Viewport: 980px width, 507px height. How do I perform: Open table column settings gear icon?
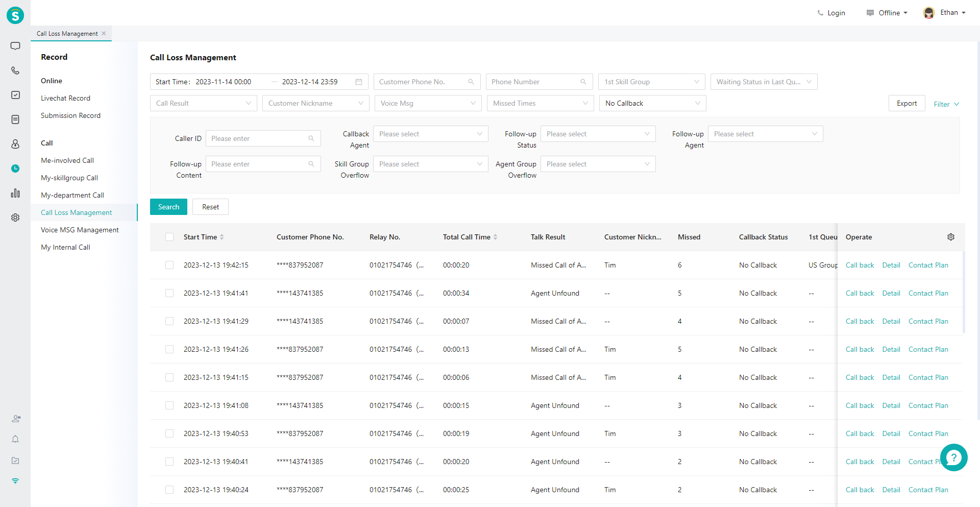pyautogui.click(x=951, y=237)
